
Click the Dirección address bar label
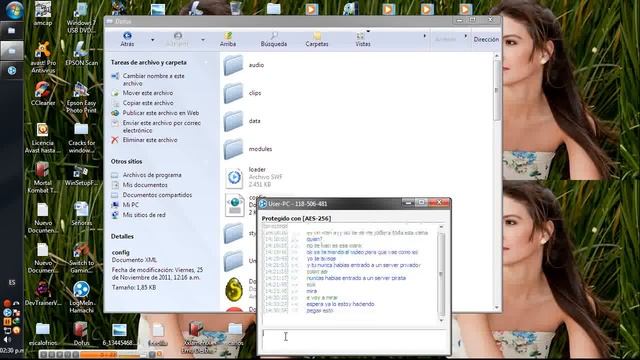pos(486,40)
